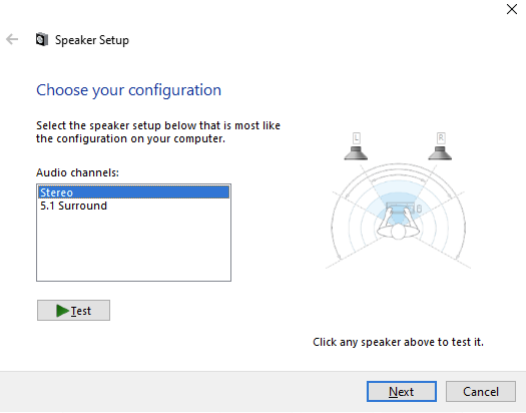Cancel the speaker setup wizard

point(481,392)
